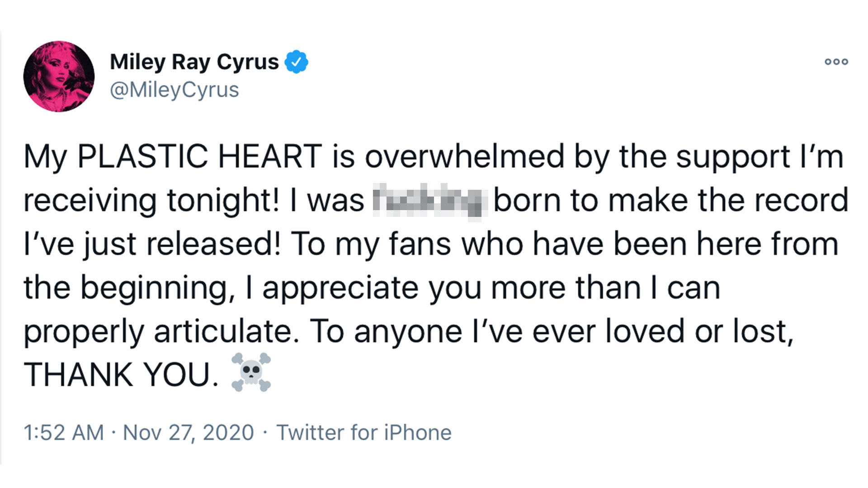The height and width of the screenshot is (488, 868).
Task: Open the @MileyCyrus handle link
Action: click(x=175, y=89)
